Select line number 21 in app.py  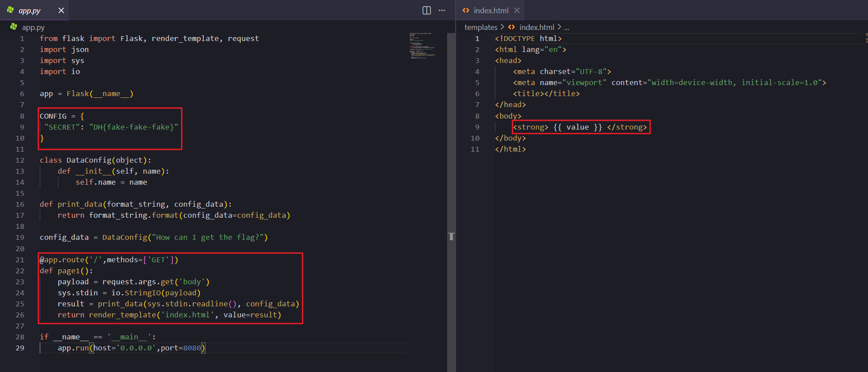click(20, 260)
